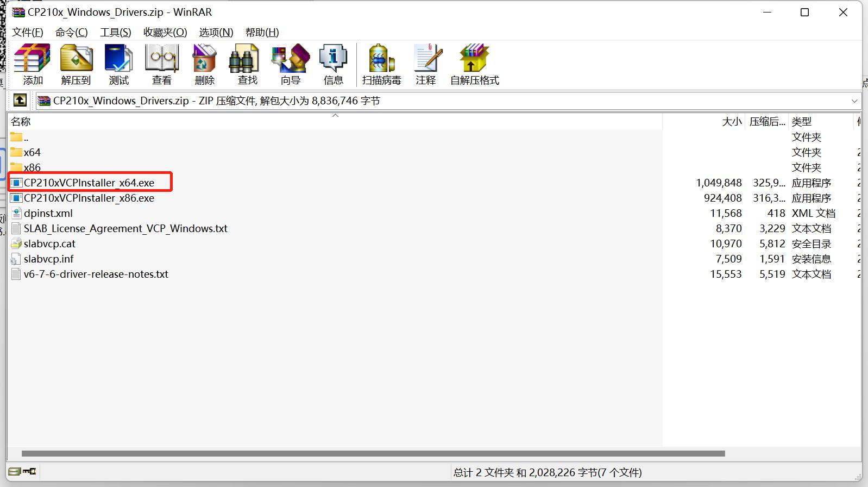Image resolution: width=868 pixels, height=487 pixels.
Task: Open the Tools (工具) menu
Action: (x=116, y=33)
